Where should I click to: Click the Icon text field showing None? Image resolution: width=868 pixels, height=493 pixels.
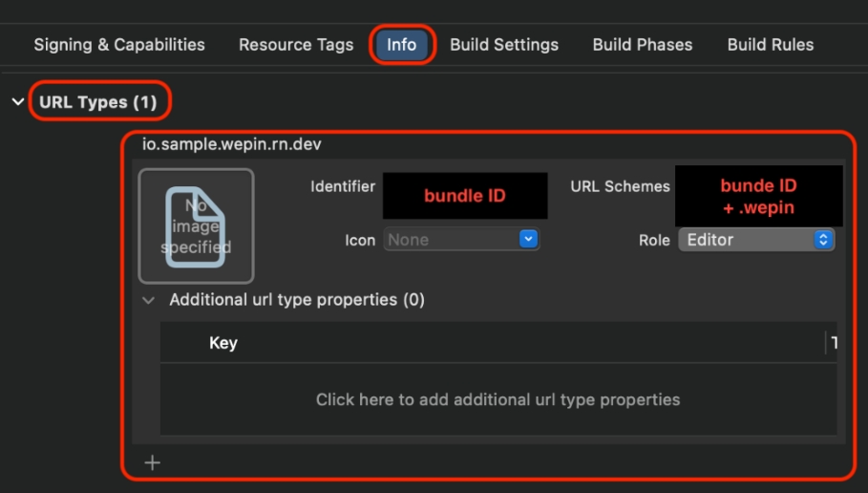pos(451,240)
